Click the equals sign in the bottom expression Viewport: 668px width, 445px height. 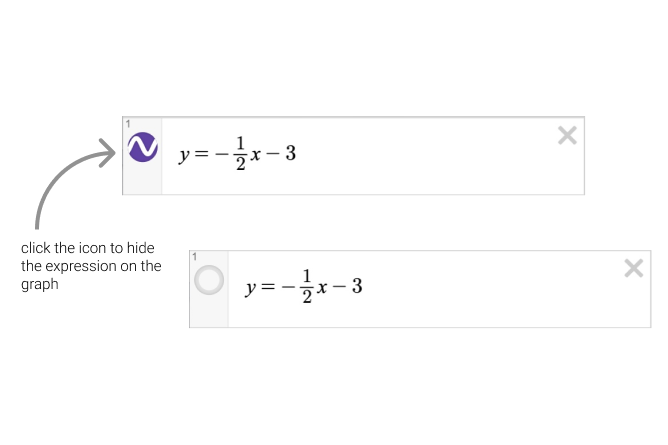267,287
